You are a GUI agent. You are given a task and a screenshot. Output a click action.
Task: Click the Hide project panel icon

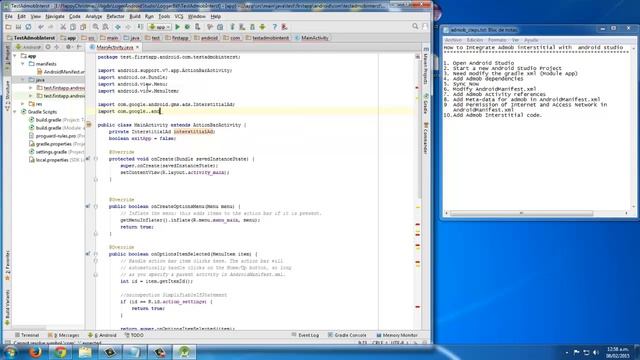pos(79,47)
